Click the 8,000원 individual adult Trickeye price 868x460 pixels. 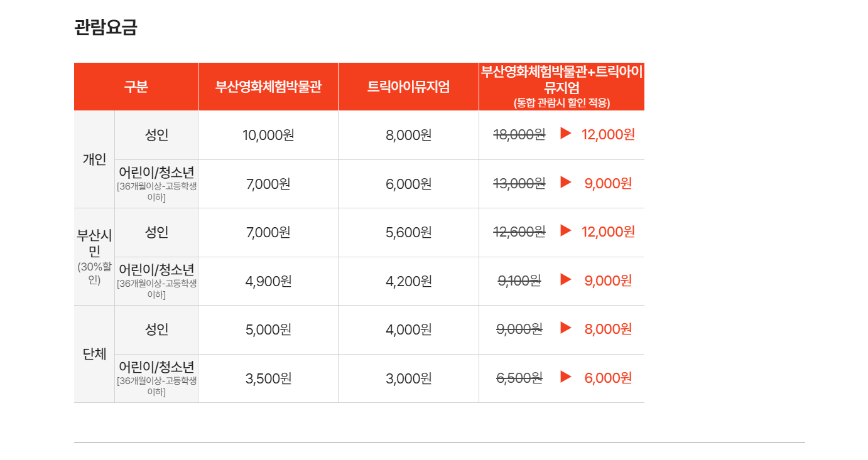point(408,135)
